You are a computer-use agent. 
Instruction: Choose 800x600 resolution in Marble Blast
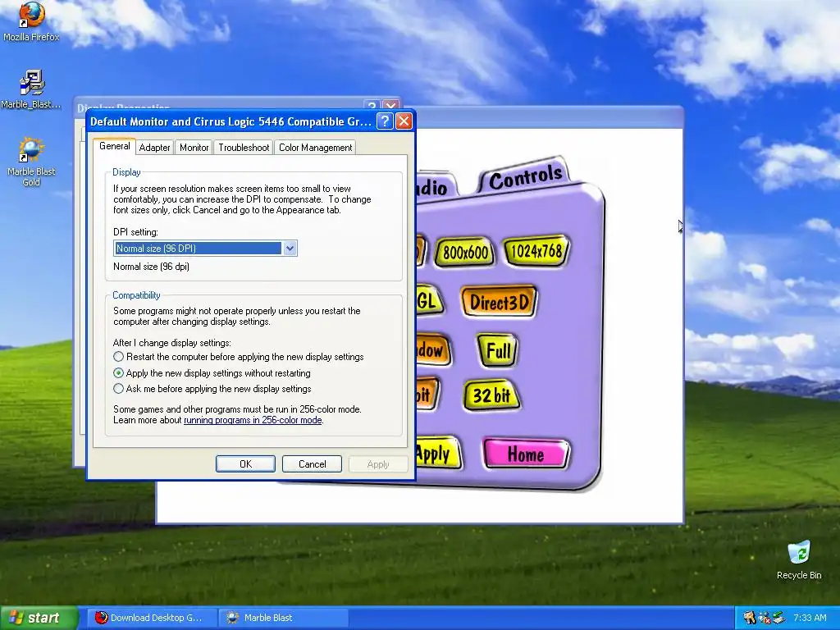tap(464, 252)
